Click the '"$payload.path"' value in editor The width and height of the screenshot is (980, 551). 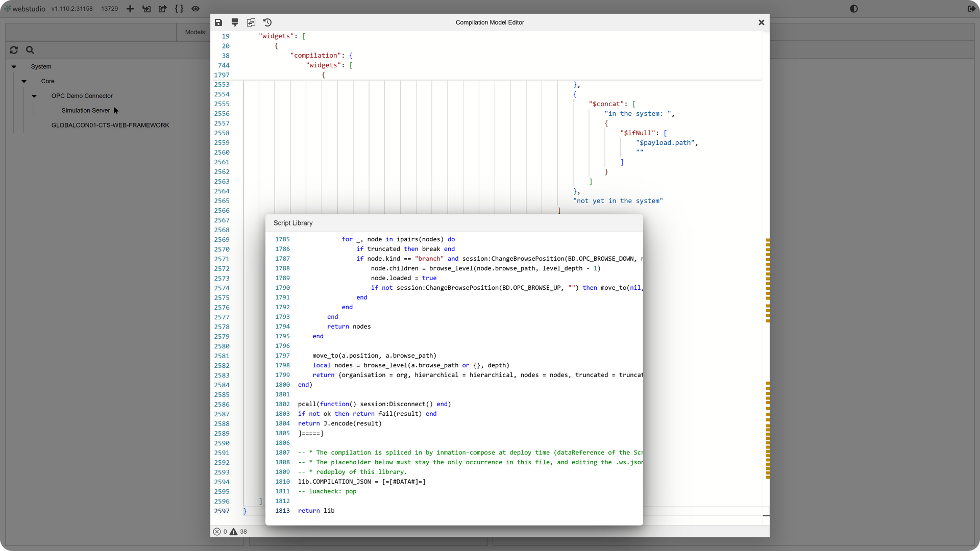665,143
